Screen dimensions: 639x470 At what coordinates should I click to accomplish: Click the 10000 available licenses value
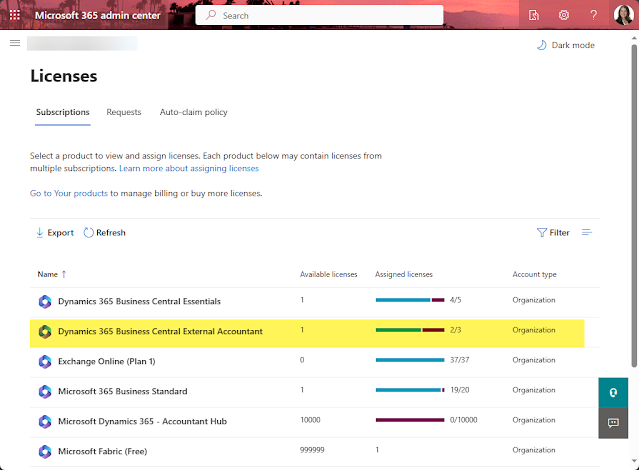310,420
